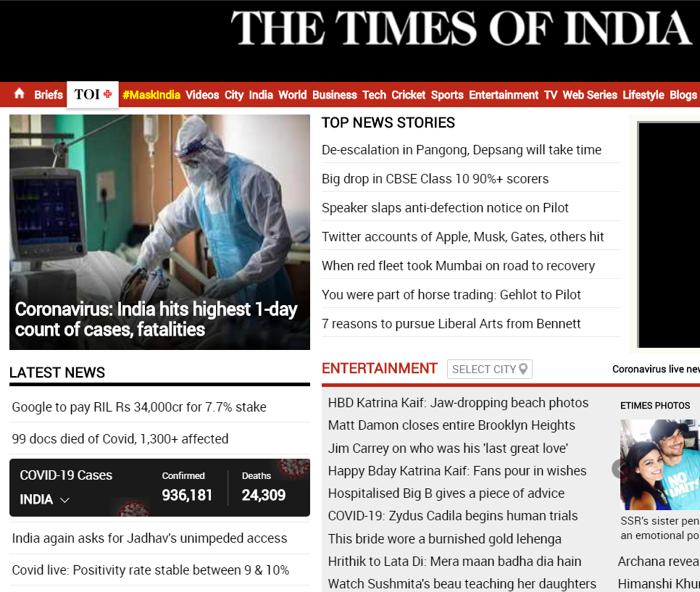Read the 'Archana reveals' story link
This screenshot has width=700, height=592.
click(659, 561)
